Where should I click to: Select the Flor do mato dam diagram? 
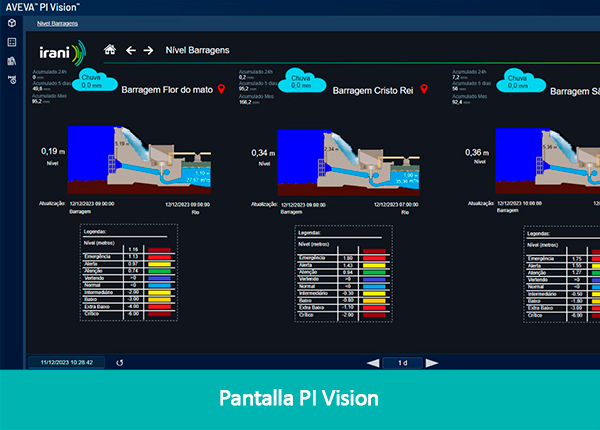pyautogui.click(x=139, y=160)
